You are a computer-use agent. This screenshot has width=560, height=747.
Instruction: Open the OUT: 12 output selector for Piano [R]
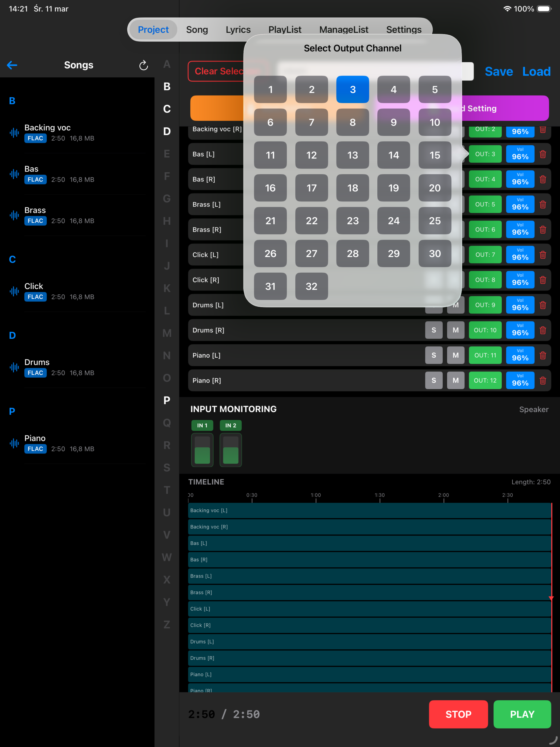485,380
